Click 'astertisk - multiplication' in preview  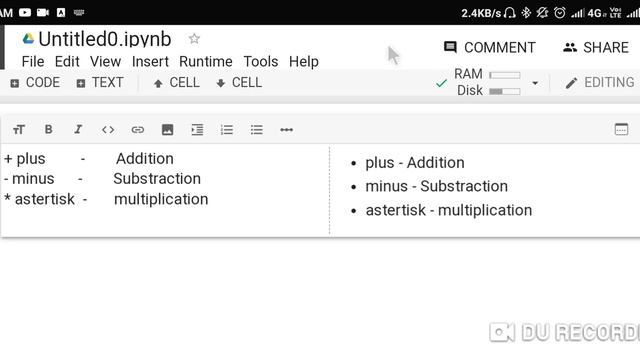449,211
